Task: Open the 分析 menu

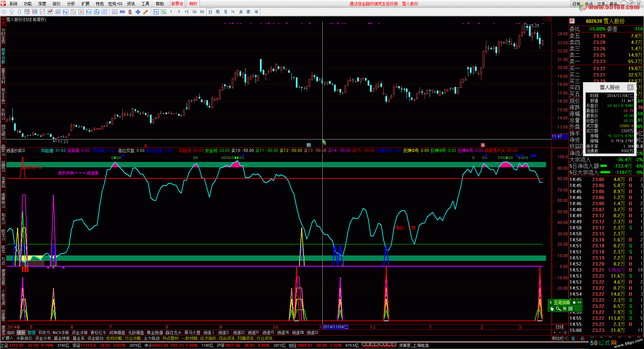Action: click(71, 4)
